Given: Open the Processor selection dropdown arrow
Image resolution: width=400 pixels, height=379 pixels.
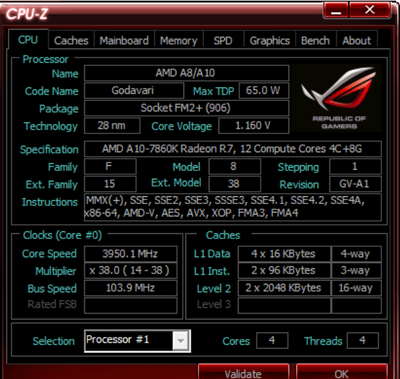Looking at the screenshot, I should 181,341.
